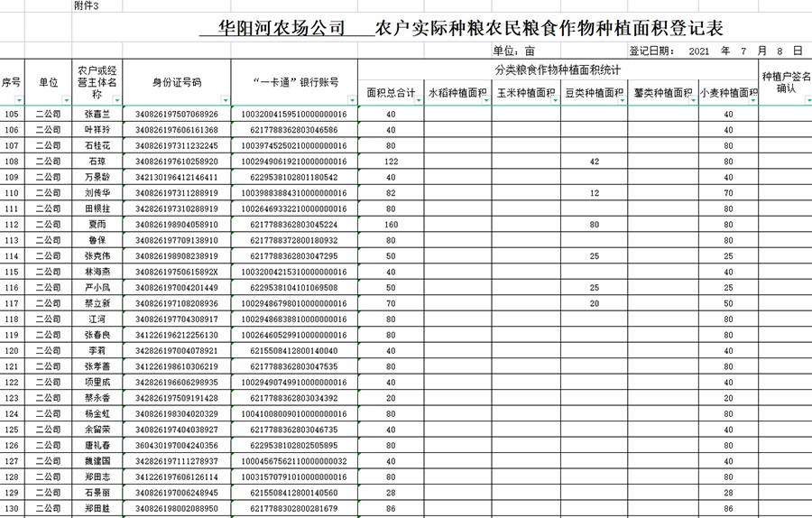Click the 豆类 cell with value 42

tap(593, 162)
